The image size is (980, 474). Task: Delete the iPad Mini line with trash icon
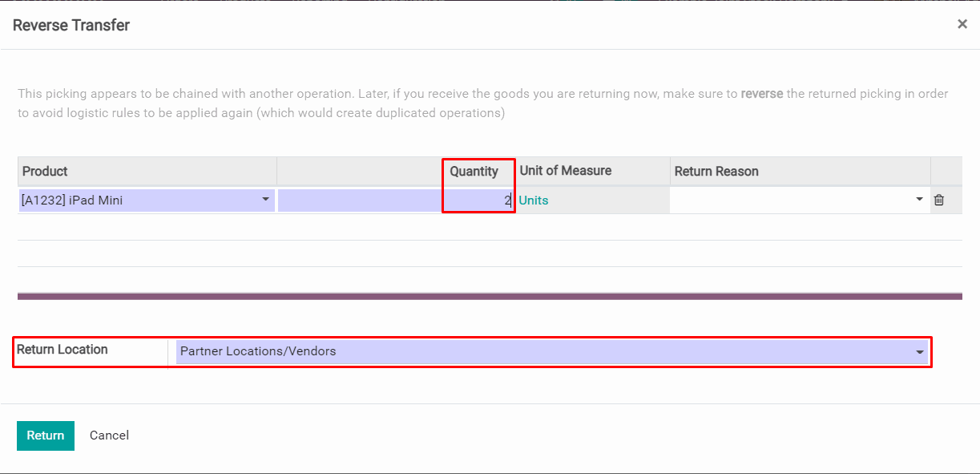click(x=939, y=200)
